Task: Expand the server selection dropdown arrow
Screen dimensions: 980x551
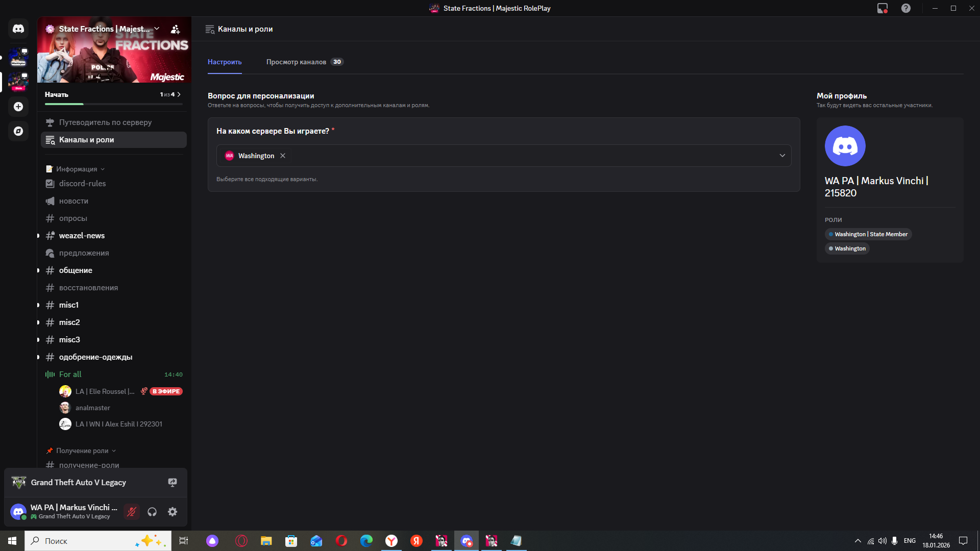Action: [x=782, y=156]
